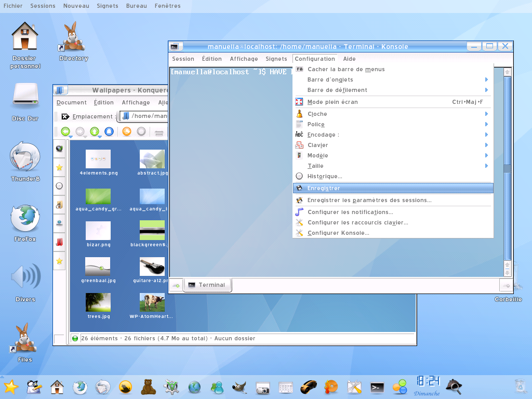Go back in Konqueror with the green arrow
Viewport: 532px width, 399px height.
point(65,131)
